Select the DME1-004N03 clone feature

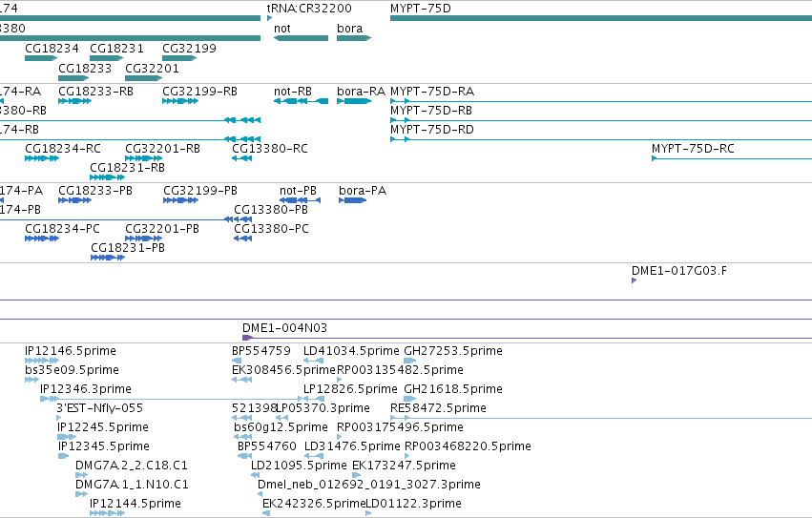(527, 339)
